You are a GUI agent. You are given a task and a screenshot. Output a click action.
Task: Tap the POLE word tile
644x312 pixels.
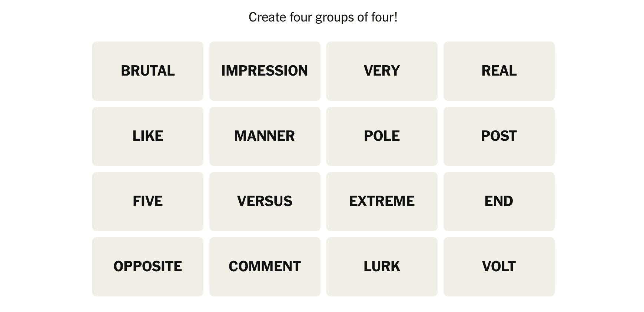tap(382, 136)
